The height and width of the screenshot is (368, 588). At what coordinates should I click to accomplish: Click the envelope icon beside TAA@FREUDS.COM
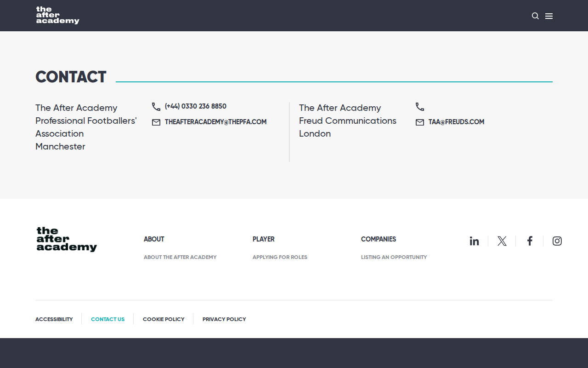click(x=420, y=122)
